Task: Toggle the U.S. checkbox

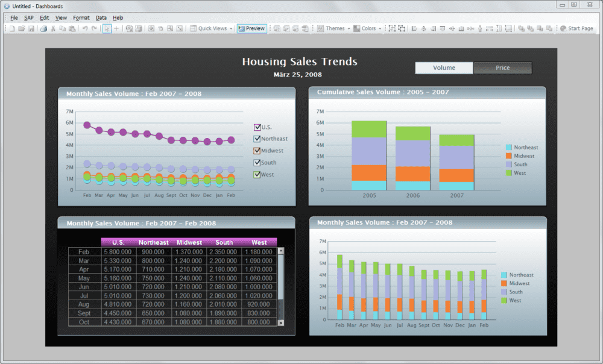Action: 257,127
